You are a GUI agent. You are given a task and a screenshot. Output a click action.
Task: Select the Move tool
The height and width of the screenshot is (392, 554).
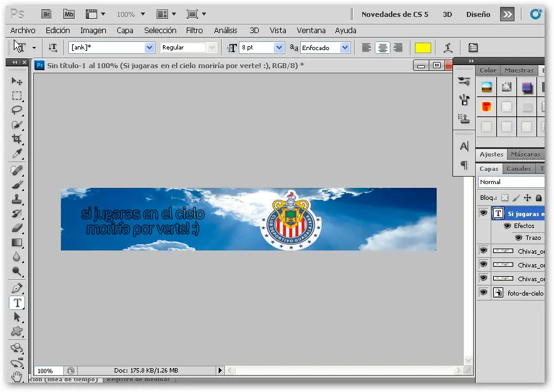(16, 81)
